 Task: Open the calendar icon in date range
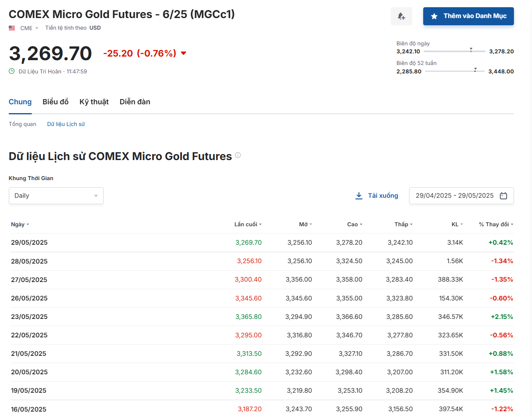point(503,196)
